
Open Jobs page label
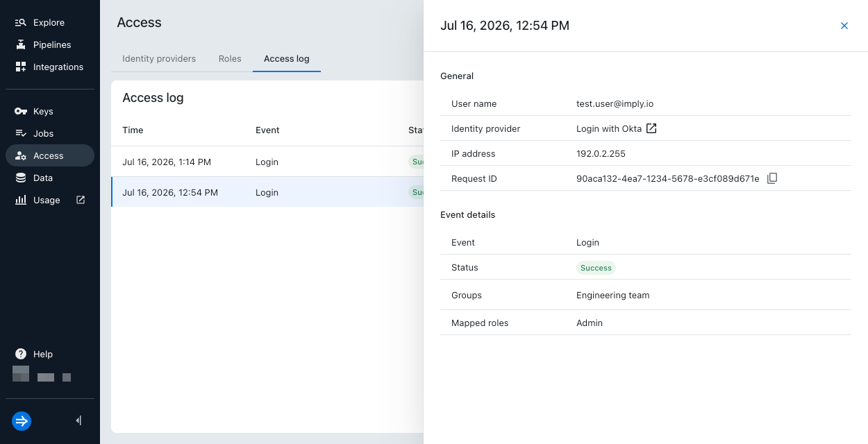tap(43, 134)
